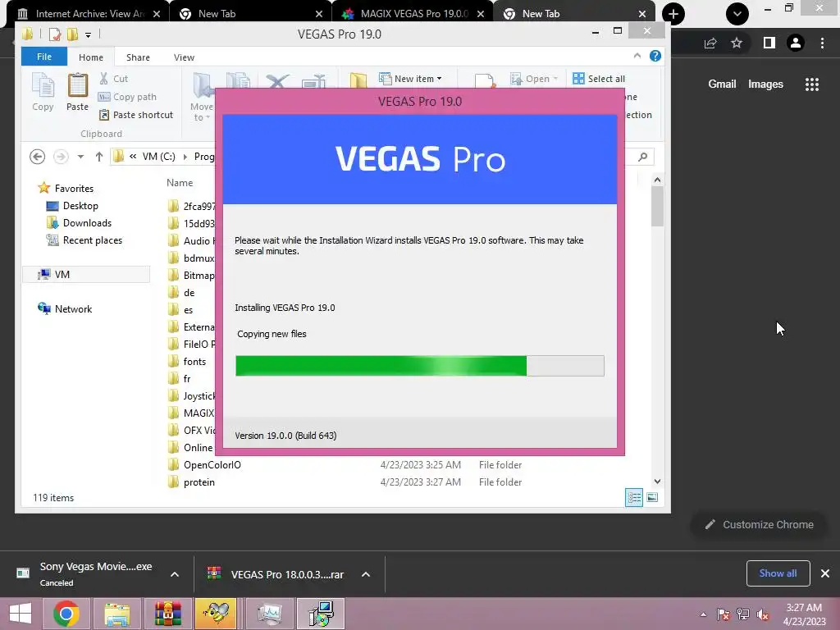
Task: Switch to the View ribbon tab
Action: (x=184, y=57)
